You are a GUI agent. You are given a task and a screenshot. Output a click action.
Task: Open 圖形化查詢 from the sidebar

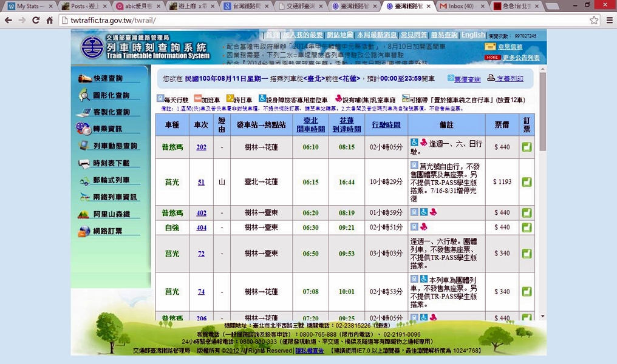coord(111,95)
